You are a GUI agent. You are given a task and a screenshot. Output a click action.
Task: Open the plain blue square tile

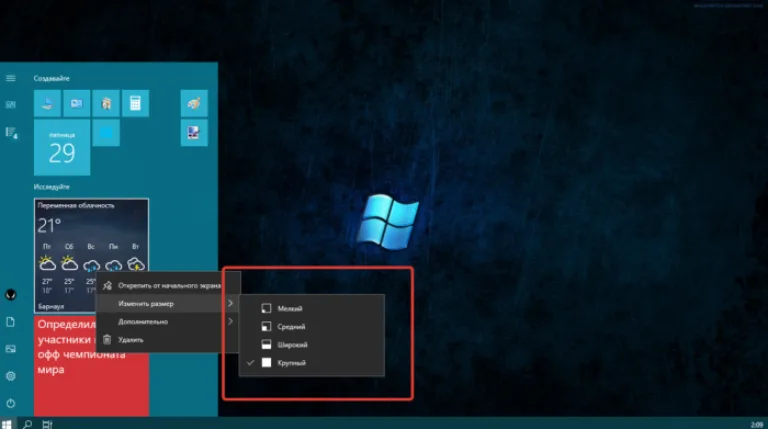[x=106, y=133]
